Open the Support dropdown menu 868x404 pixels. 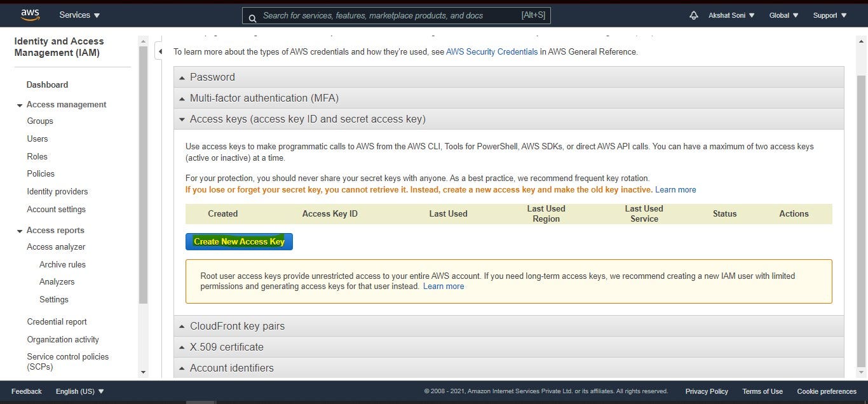[x=829, y=15]
